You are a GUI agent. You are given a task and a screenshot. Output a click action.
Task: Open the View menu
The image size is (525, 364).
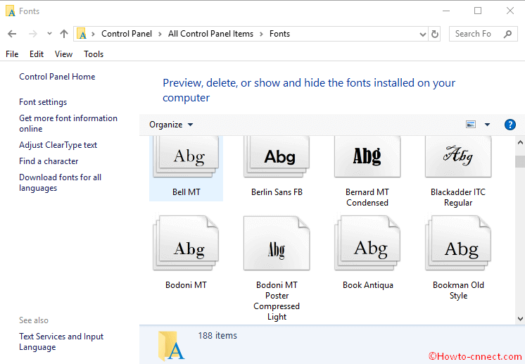pos(64,54)
